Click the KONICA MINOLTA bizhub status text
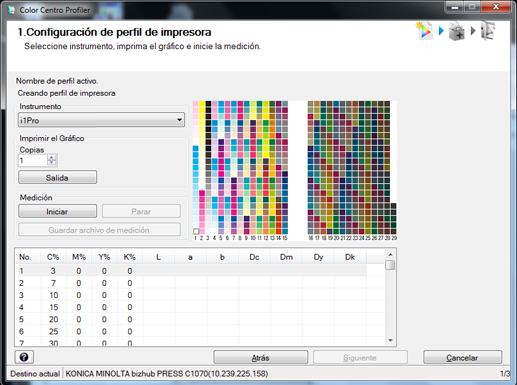517x385 pixels. point(167,374)
